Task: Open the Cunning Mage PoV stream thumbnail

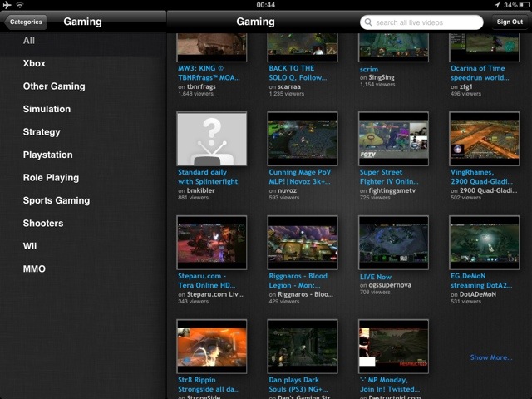Action: (x=303, y=139)
